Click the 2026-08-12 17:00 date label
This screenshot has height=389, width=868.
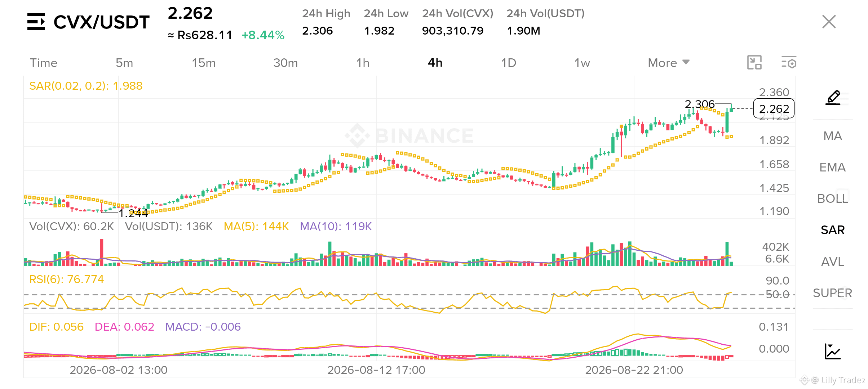376,370
